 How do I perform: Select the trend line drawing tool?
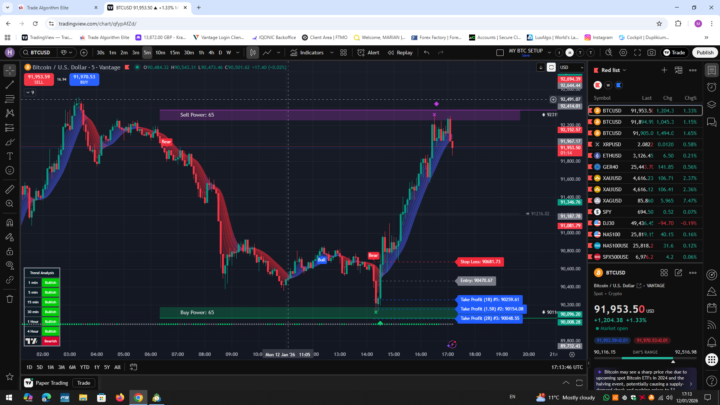[x=10, y=84]
